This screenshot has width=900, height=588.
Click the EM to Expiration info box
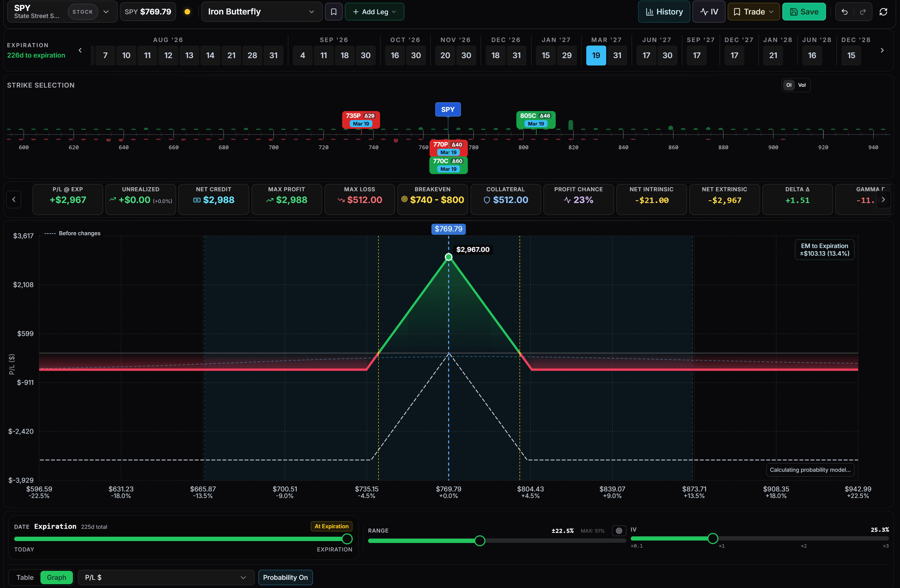[x=824, y=249]
